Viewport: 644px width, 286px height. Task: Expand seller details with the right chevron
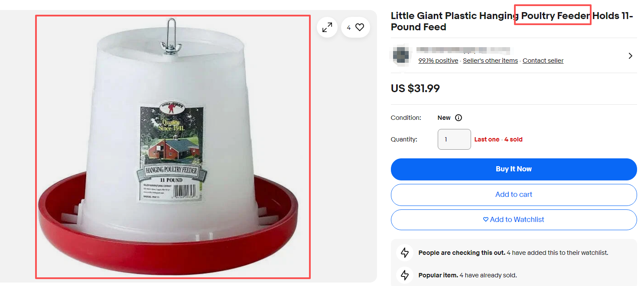(630, 56)
